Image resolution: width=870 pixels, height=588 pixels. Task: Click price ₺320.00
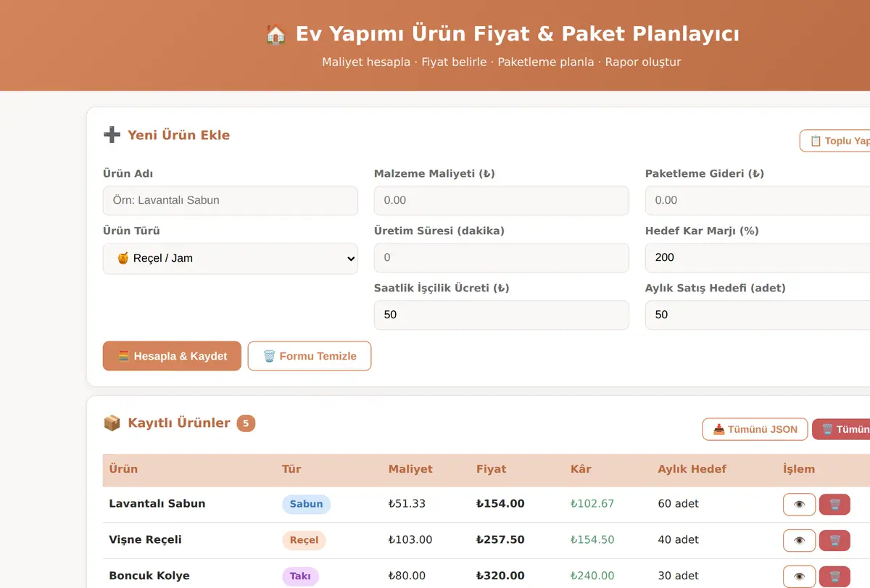(500, 576)
